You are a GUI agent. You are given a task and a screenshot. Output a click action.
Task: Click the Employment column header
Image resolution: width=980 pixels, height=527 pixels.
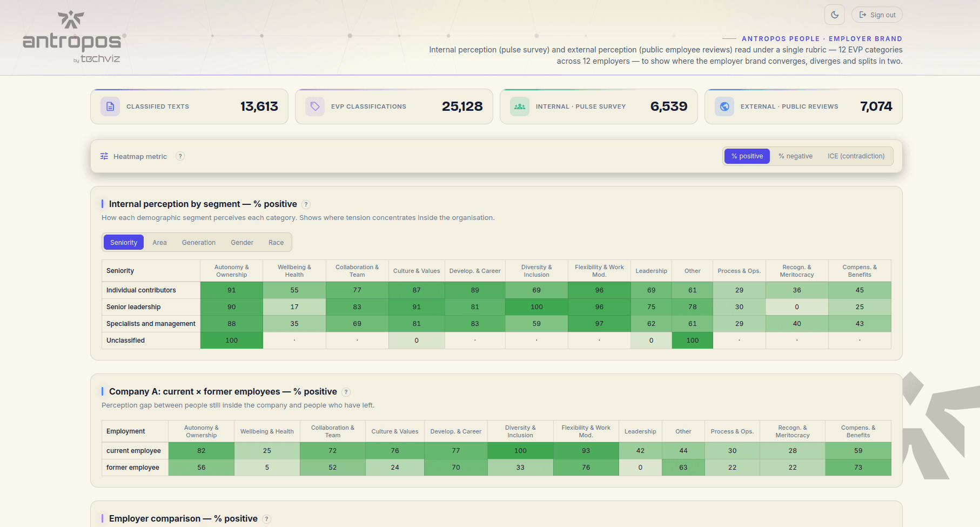coord(135,431)
